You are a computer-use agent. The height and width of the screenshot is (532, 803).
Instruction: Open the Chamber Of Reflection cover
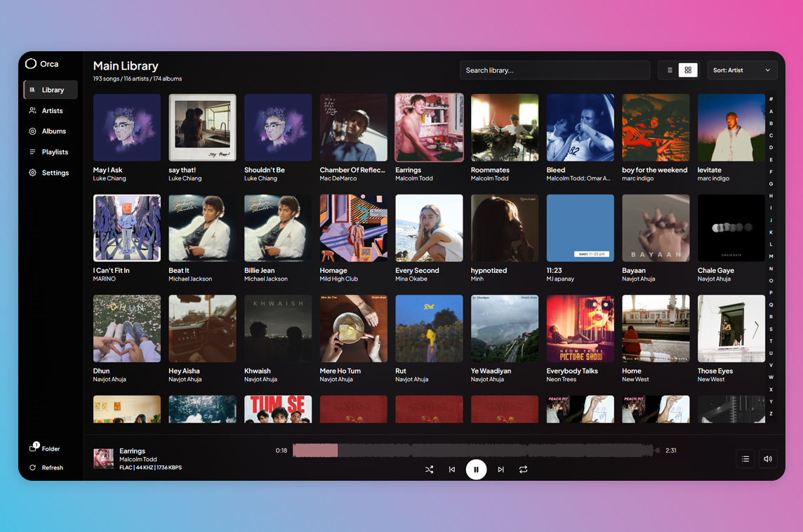pyautogui.click(x=353, y=128)
